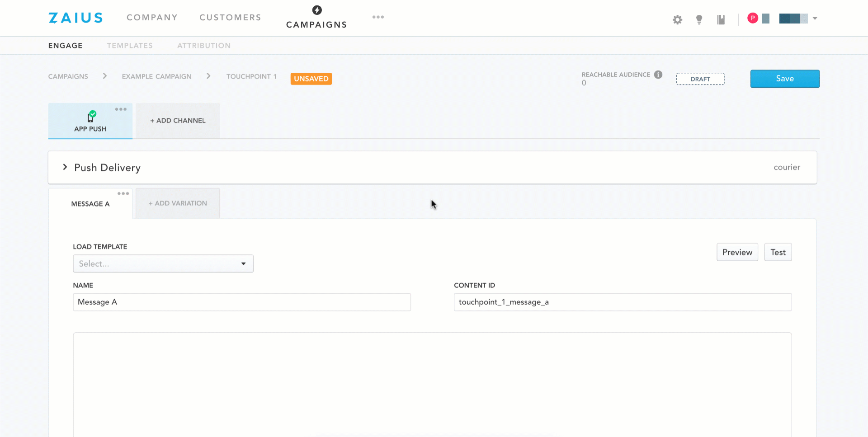868x437 pixels.
Task: Open the more navigation ellipsis
Action: click(378, 17)
